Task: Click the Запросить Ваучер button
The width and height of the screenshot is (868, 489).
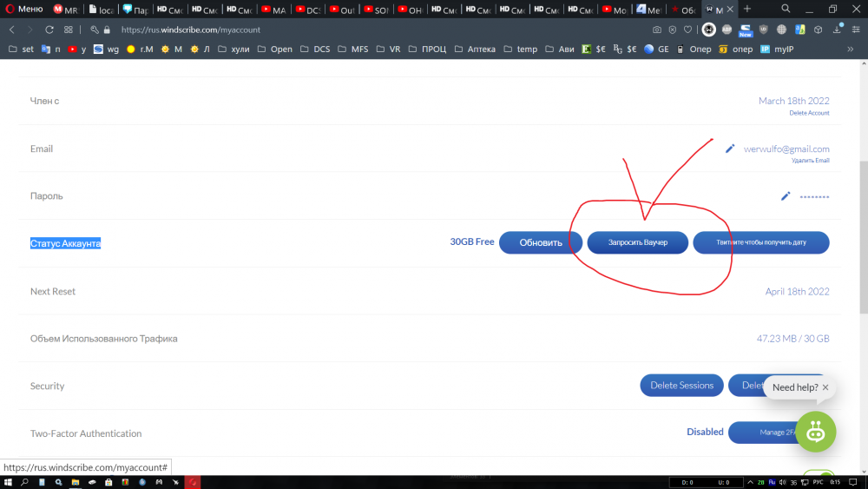Action: pyautogui.click(x=638, y=242)
